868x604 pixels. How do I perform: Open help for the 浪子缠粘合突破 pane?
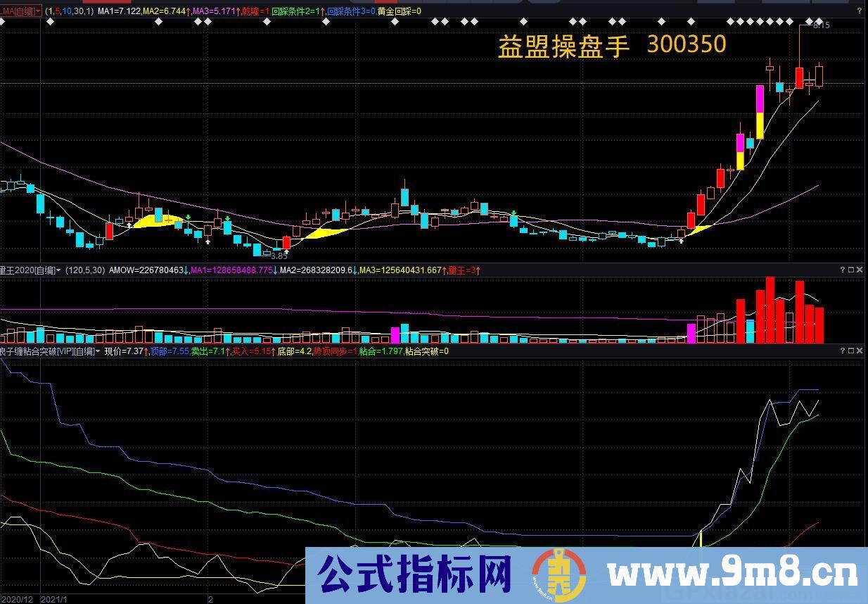843,350
